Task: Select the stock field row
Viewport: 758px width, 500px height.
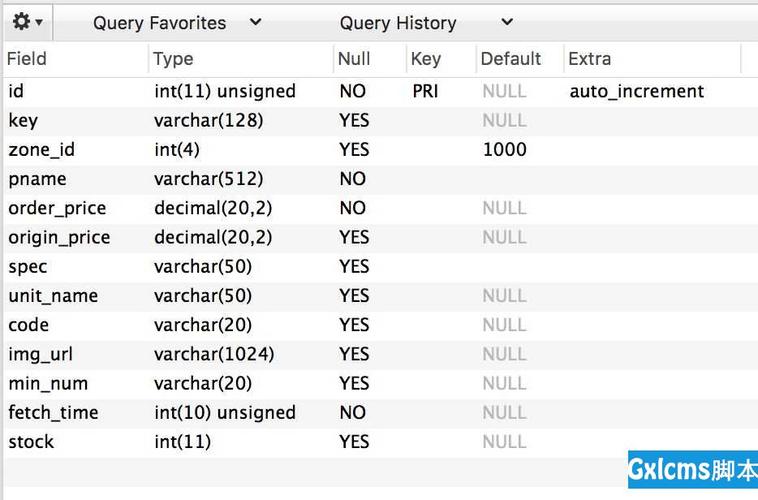Action: click(x=381, y=442)
